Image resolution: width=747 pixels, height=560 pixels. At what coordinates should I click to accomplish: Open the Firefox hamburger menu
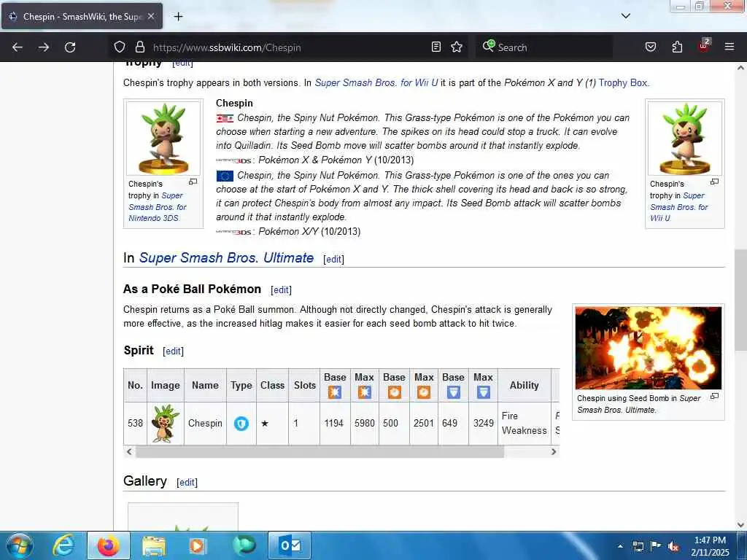click(729, 47)
